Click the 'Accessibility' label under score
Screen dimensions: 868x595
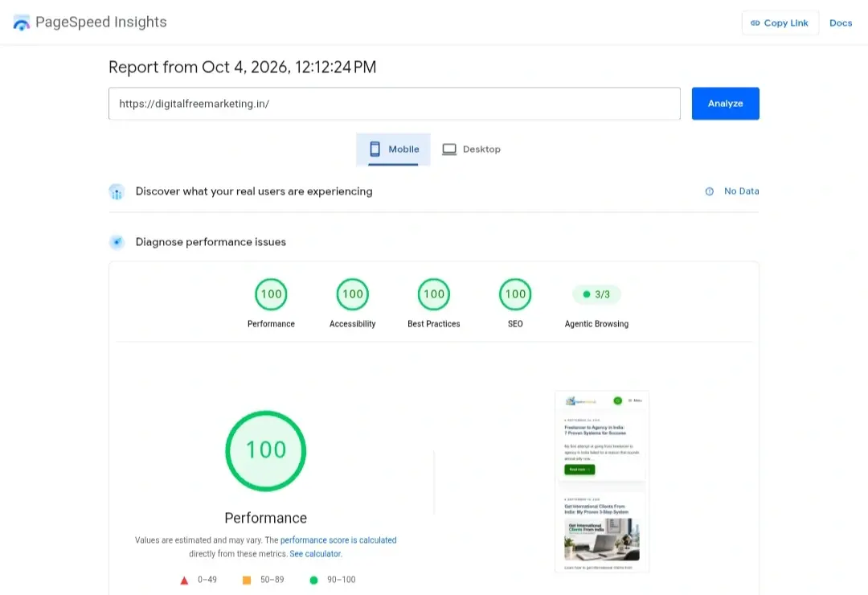point(353,324)
